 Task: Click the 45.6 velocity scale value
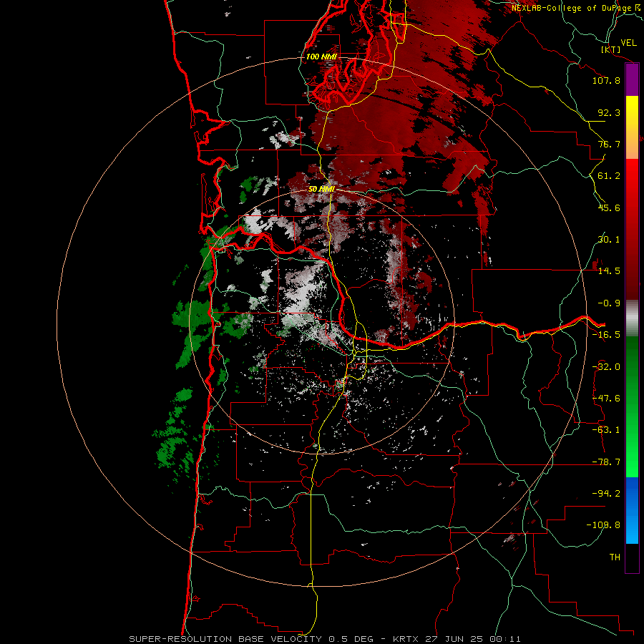click(x=609, y=208)
